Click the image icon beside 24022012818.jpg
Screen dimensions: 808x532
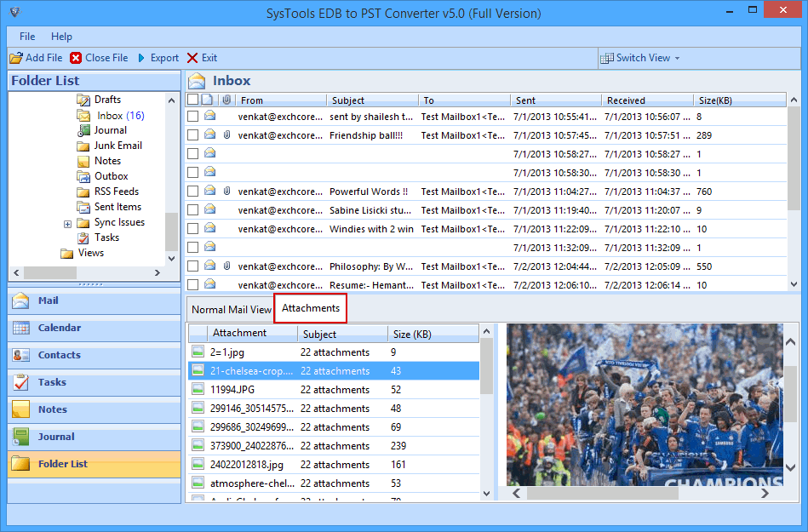tap(198, 464)
